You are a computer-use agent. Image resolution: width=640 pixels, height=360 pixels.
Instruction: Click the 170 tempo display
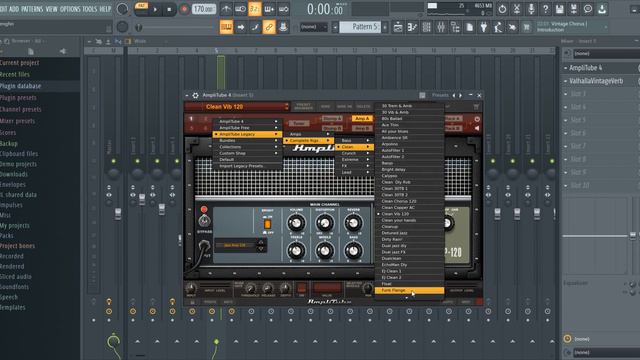pyautogui.click(x=204, y=9)
